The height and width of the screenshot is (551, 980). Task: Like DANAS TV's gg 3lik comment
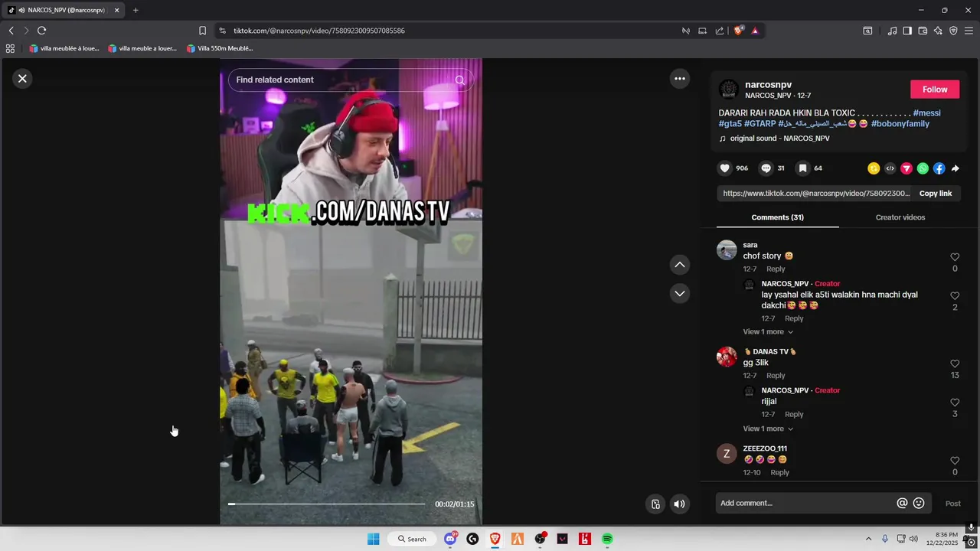[x=955, y=364]
